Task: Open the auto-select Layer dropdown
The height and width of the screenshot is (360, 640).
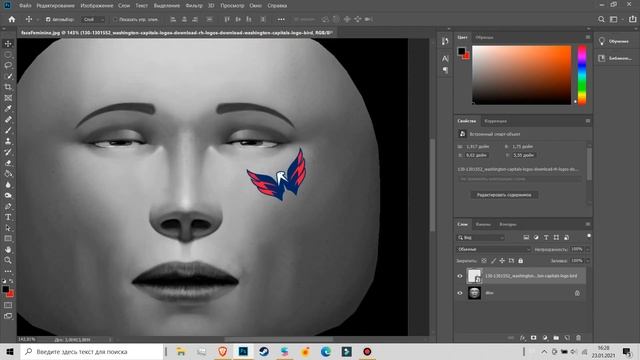Action: click(x=93, y=19)
